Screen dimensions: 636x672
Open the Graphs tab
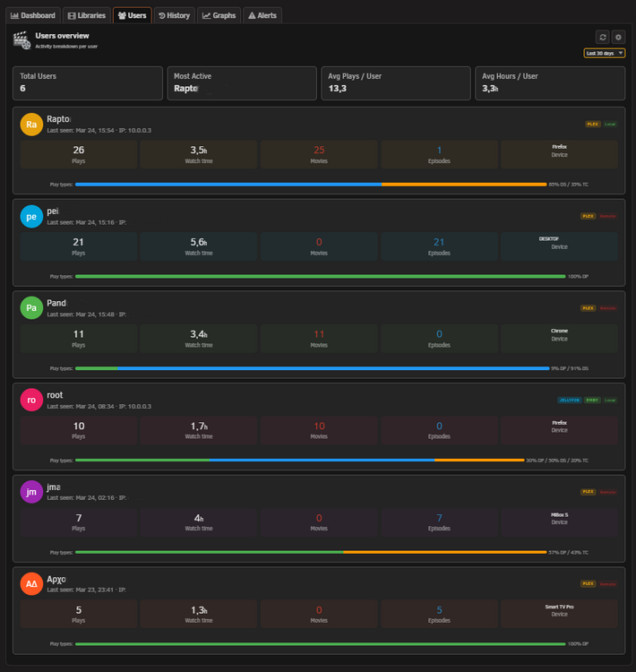(219, 15)
